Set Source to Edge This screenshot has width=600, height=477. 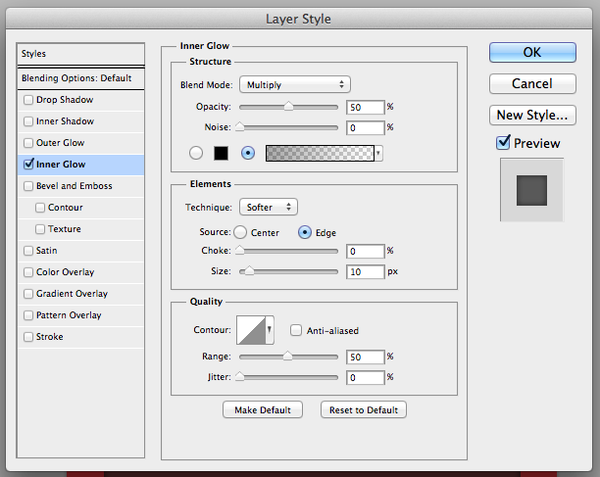(x=305, y=232)
